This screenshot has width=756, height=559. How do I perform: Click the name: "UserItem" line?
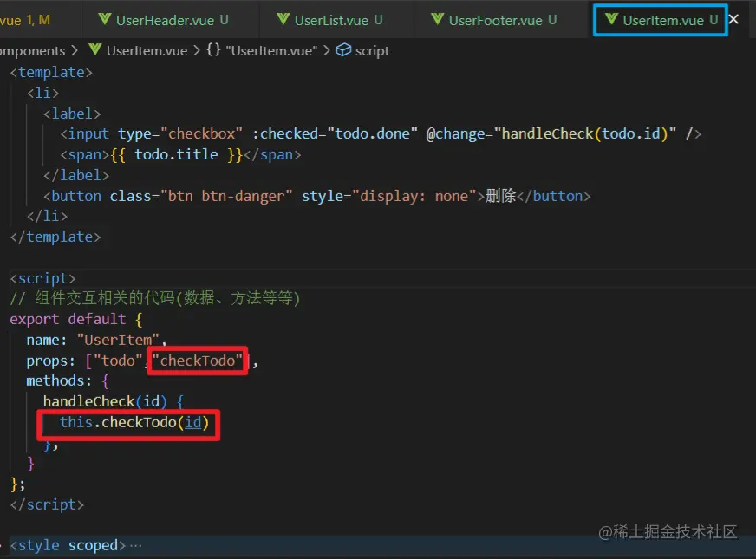pos(96,341)
